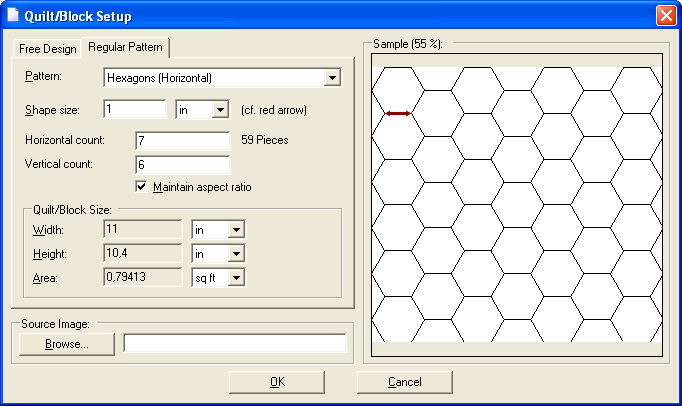This screenshot has height=406, width=682.
Task: Click the document icon in the title bar
Action: [13, 15]
